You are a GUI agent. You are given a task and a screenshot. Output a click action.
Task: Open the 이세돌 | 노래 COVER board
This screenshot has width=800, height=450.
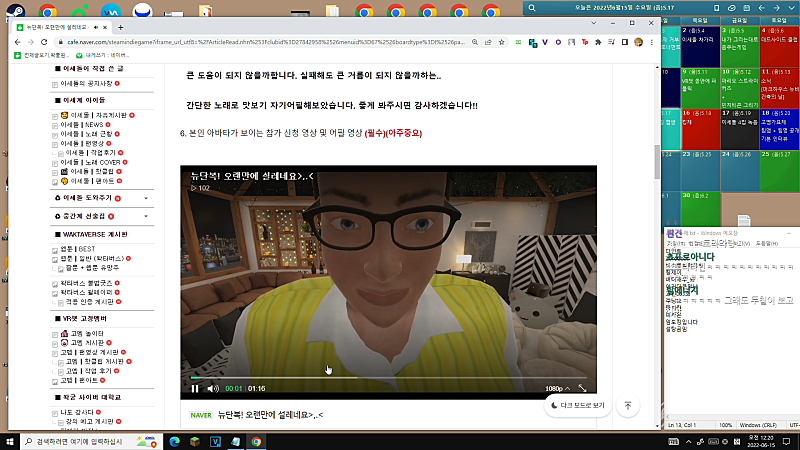(90, 162)
